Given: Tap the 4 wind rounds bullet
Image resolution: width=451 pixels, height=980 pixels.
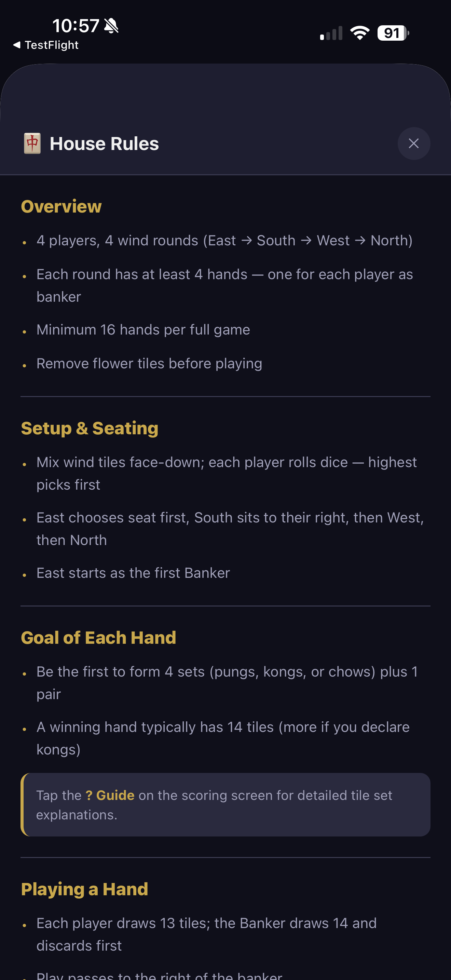Looking at the screenshot, I should click(224, 241).
